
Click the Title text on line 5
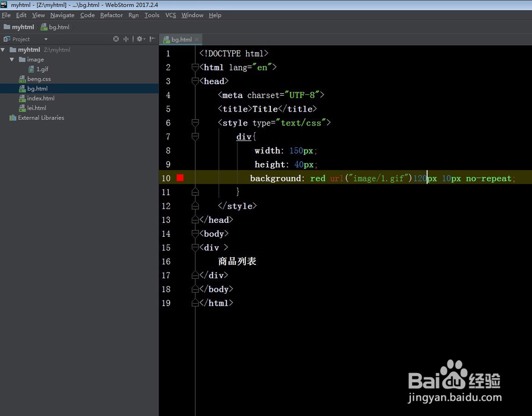pyautogui.click(x=265, y=109)
